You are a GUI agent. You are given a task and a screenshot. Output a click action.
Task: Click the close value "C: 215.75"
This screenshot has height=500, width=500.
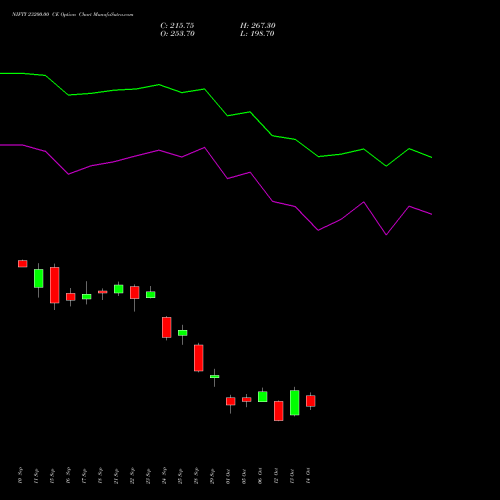(x=177, y=26)
